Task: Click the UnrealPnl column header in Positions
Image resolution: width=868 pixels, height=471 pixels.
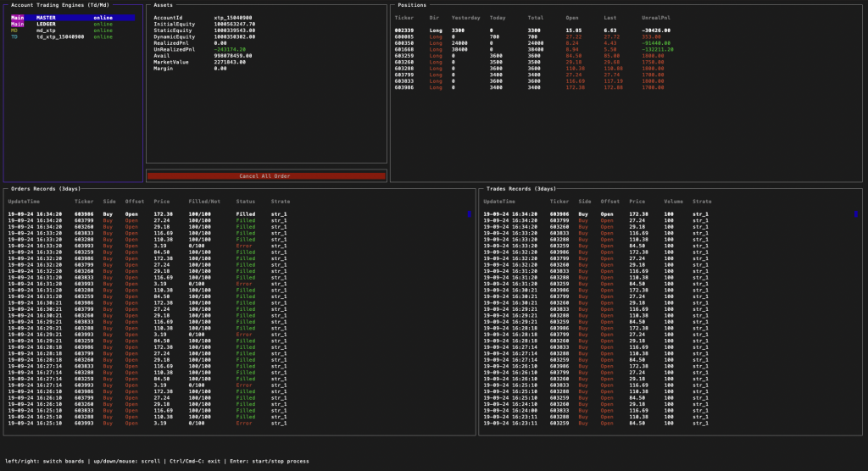Action: point(656,18)
